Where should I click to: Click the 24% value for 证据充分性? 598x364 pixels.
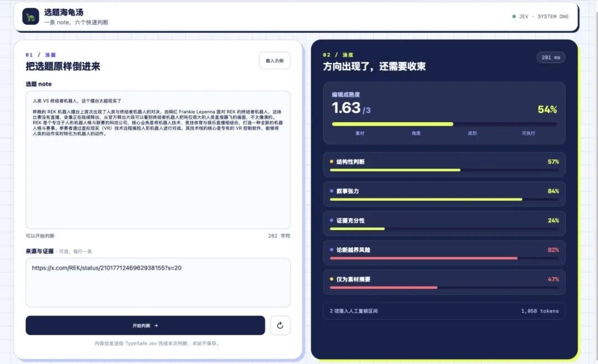tap(553, 220)
